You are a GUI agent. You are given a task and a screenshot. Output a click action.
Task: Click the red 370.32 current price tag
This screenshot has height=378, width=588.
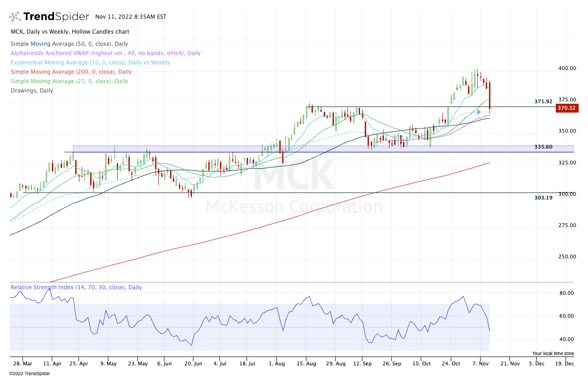[x=567, y=108]
